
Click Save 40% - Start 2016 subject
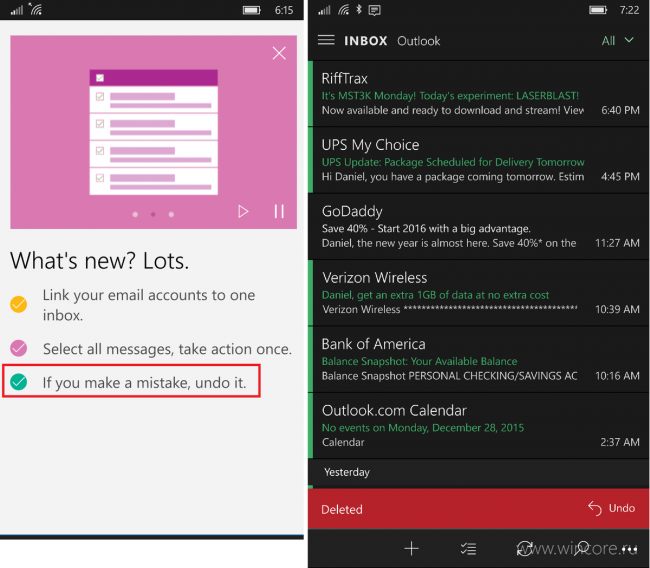pos(426,228)
